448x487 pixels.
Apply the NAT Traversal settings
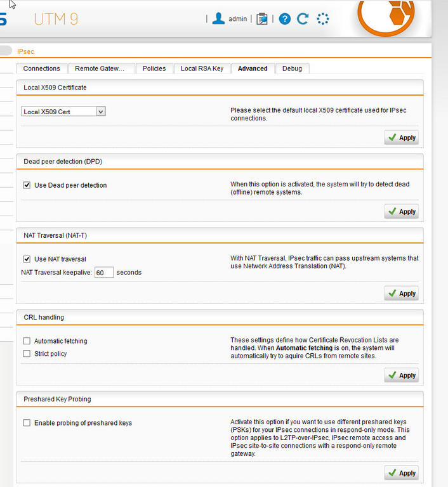[x=402, y=294]
